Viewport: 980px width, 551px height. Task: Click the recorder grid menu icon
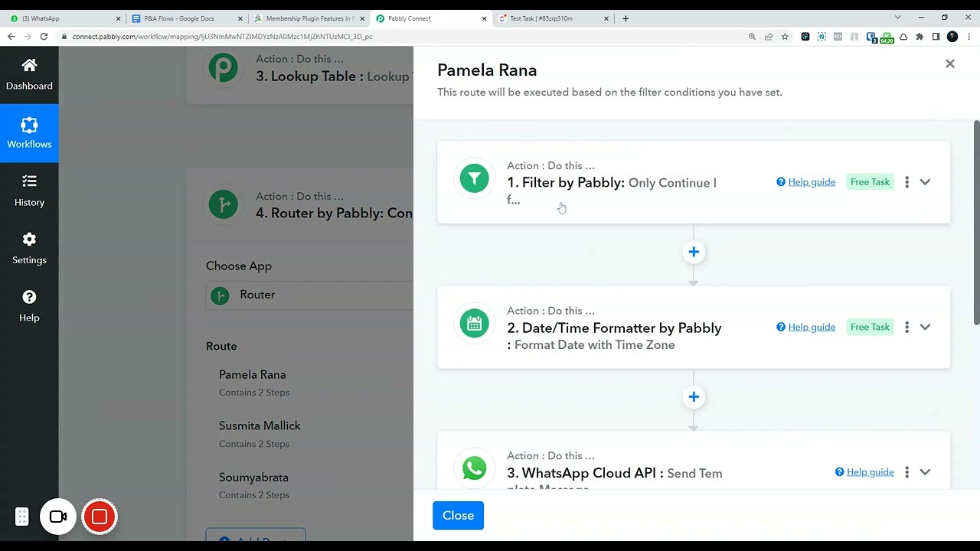click(x=21, y=517)
